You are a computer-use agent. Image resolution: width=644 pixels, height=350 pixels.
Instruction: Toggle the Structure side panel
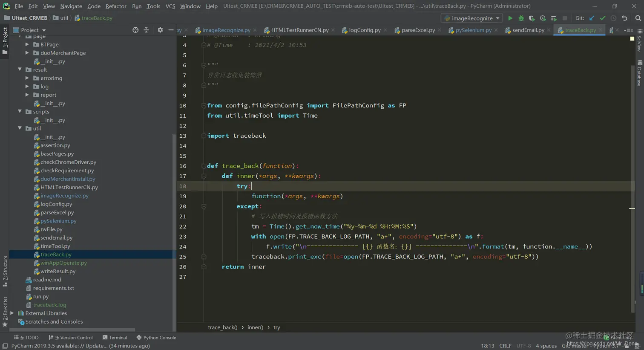coord(5,271)
